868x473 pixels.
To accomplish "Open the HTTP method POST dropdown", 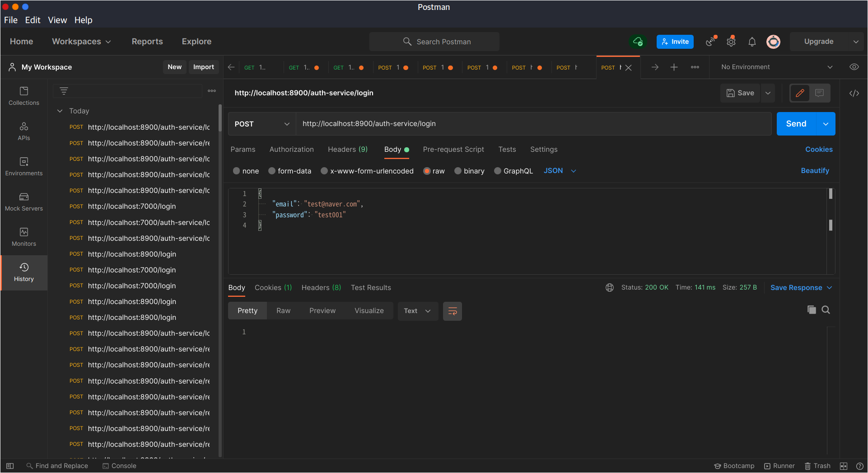I will [x=262, y=124].
